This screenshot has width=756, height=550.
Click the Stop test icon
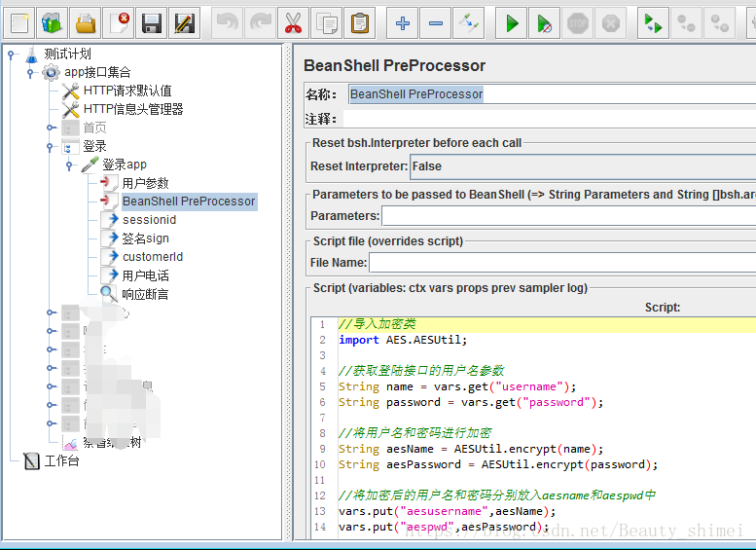tap(578, 23)
